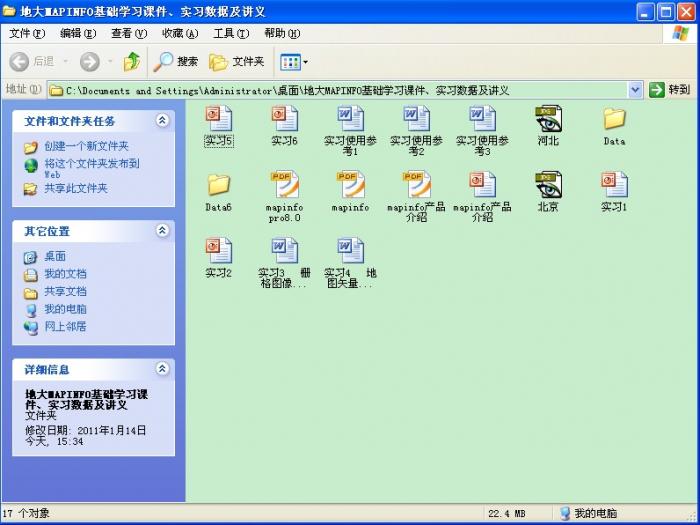Click the 实习6 PowerPoint file icon
Image resolution: width=700 pixels, height=525 pixels.
[284, 120]
